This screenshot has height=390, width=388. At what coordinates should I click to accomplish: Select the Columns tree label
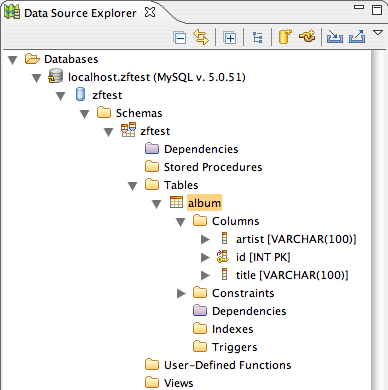(x=235, y=221)
